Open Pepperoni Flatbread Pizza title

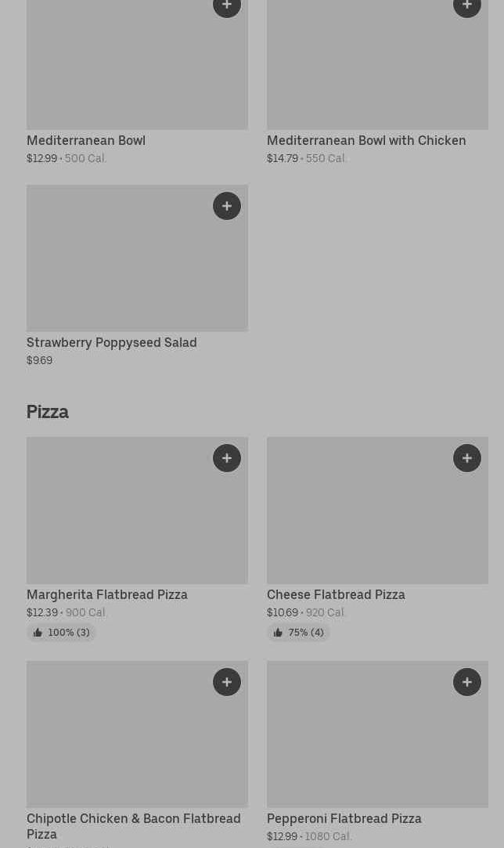tap(344, 819)
